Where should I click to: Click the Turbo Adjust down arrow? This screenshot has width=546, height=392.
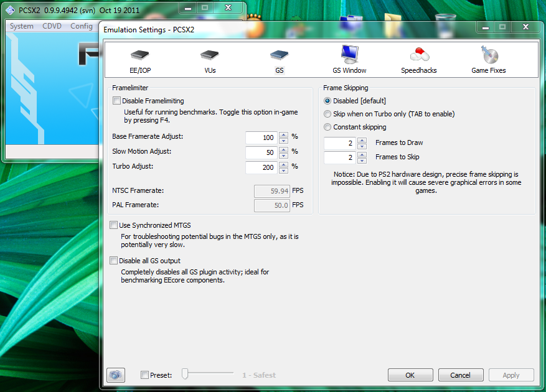tap(283, 169)
